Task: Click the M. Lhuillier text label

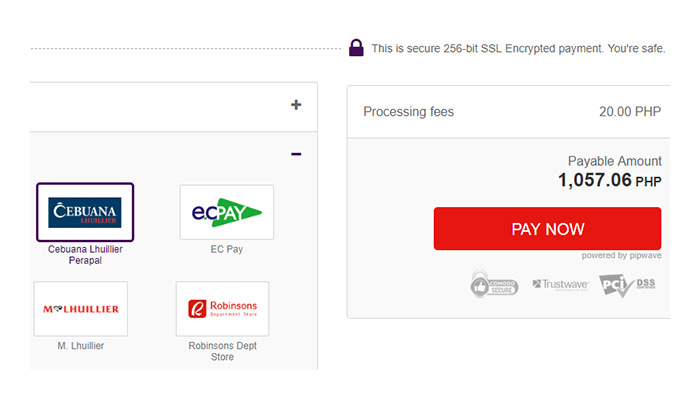Action: [x=81, y=346]
